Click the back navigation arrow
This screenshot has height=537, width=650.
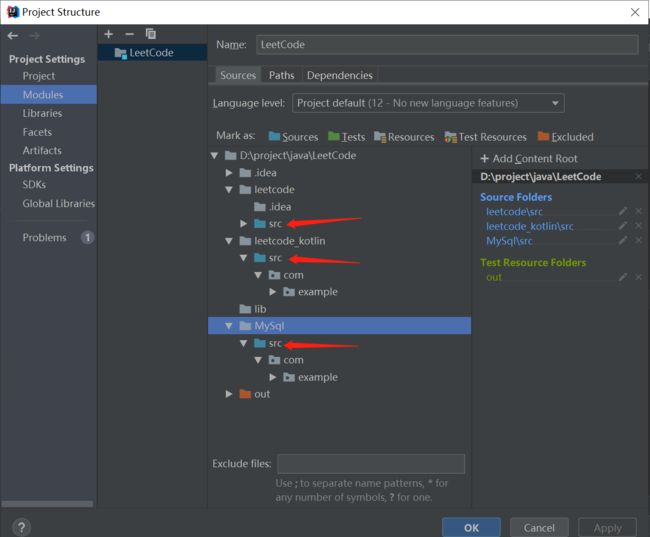(x=12, y=36)
